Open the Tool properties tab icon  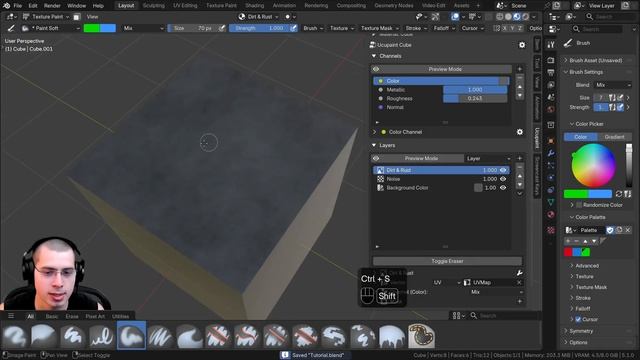tap(551, 45)
